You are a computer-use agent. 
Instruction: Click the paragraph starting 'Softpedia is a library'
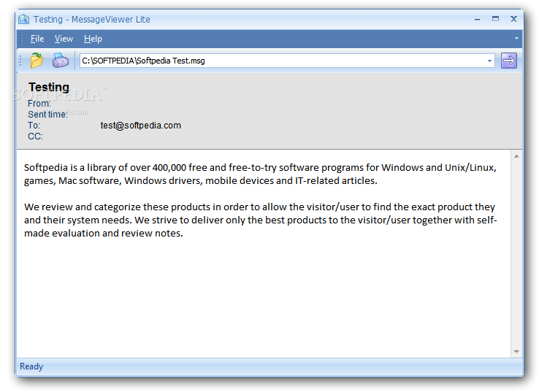point(260,174)
